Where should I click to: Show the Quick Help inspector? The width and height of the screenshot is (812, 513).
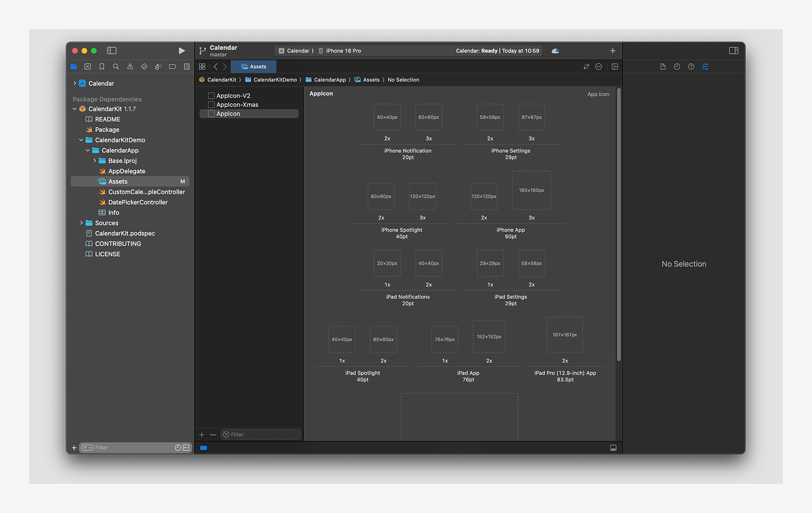tap(691, 67)
